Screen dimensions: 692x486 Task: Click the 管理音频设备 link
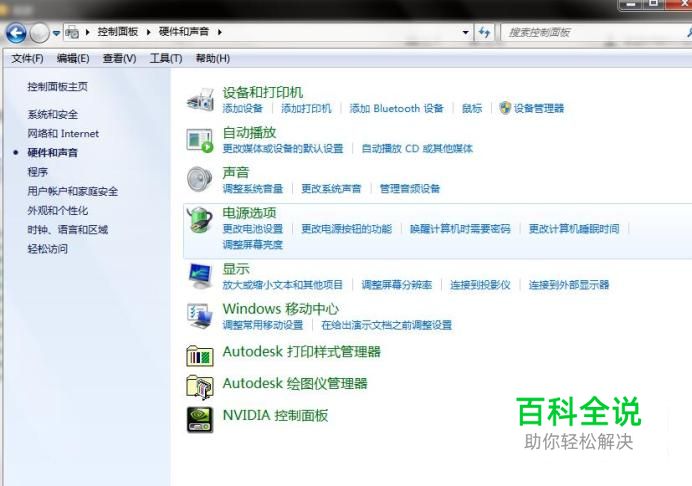(410, 188)
